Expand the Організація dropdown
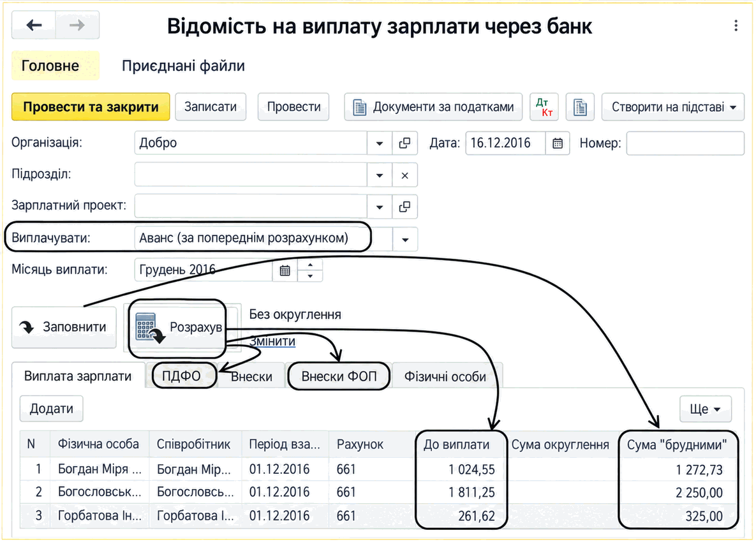This screenshot has width=756, height=542. pos(380,143)
